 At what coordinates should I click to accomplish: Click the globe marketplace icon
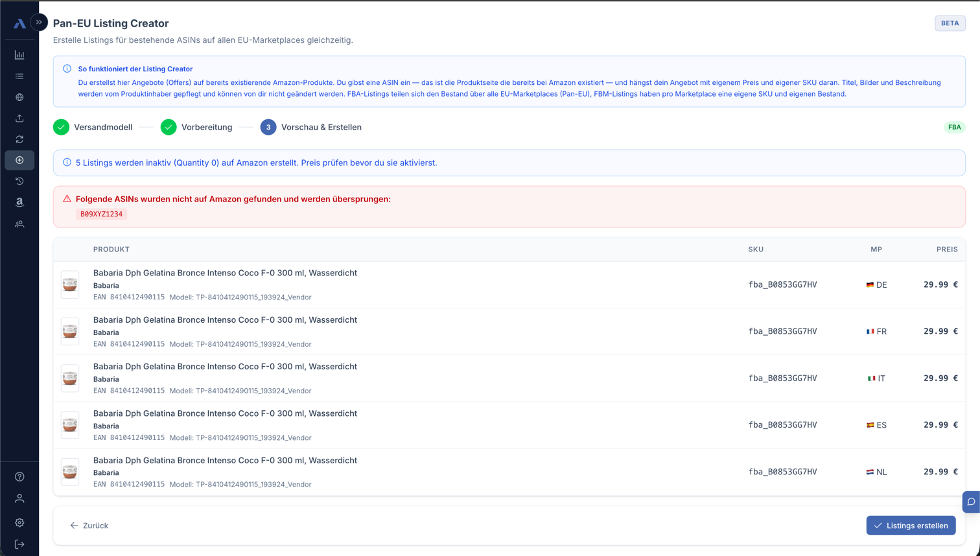pos(19,97)
